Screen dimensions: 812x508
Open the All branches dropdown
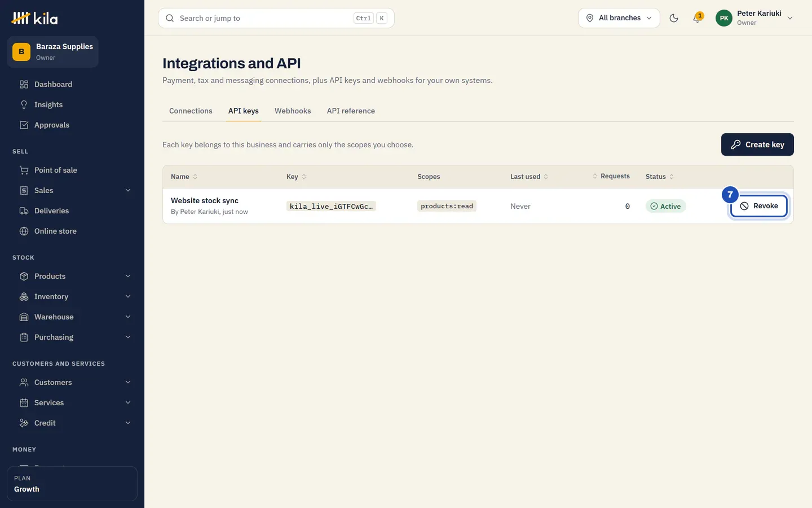pos(619,18)
